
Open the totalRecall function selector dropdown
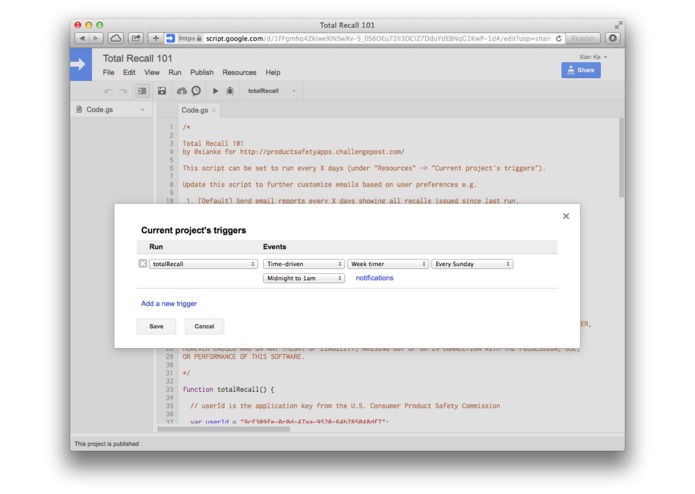pos(271,91)
